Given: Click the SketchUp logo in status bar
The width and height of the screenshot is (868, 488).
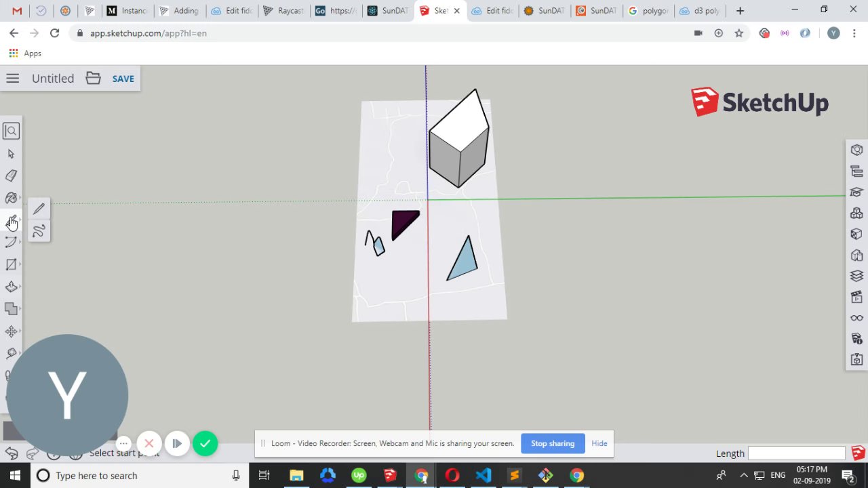Looking at the screenshot, I should point(858,453).
